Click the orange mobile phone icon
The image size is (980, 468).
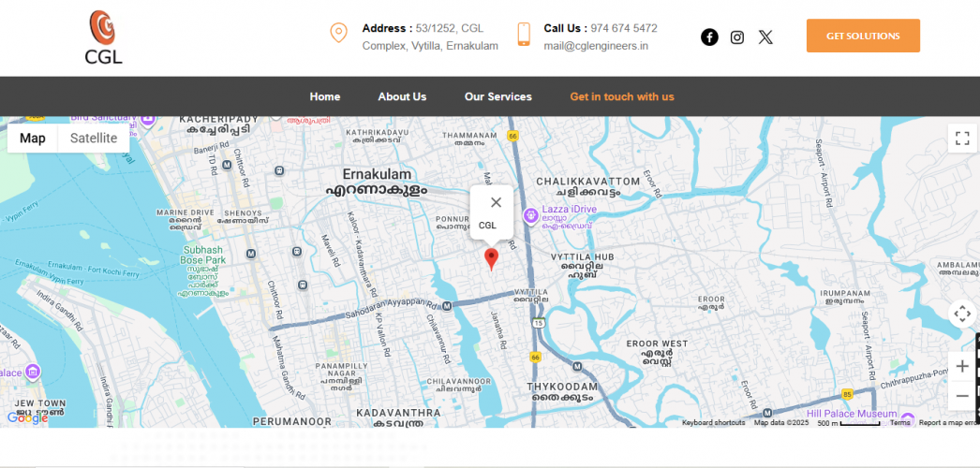[x=524, y=34]
